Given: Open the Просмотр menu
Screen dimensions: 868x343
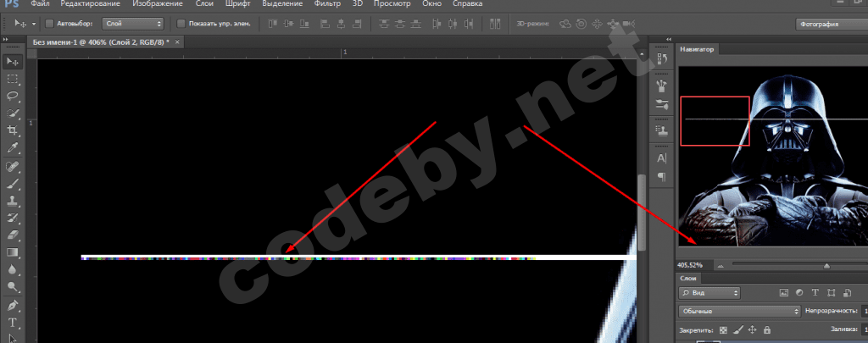Looking at the screenshot, I should (x=392, y=4).
